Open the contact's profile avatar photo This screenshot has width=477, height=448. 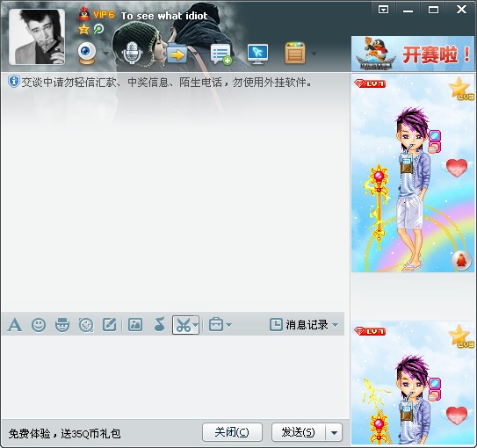37,37
